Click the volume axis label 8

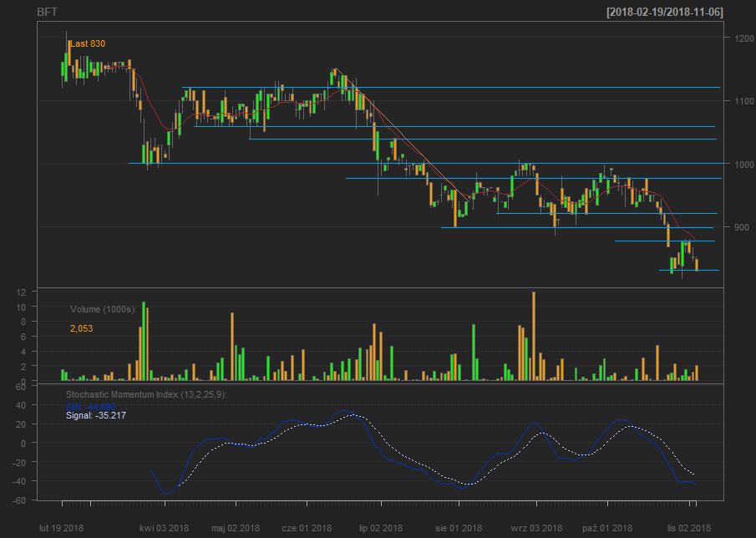point(23,322)
